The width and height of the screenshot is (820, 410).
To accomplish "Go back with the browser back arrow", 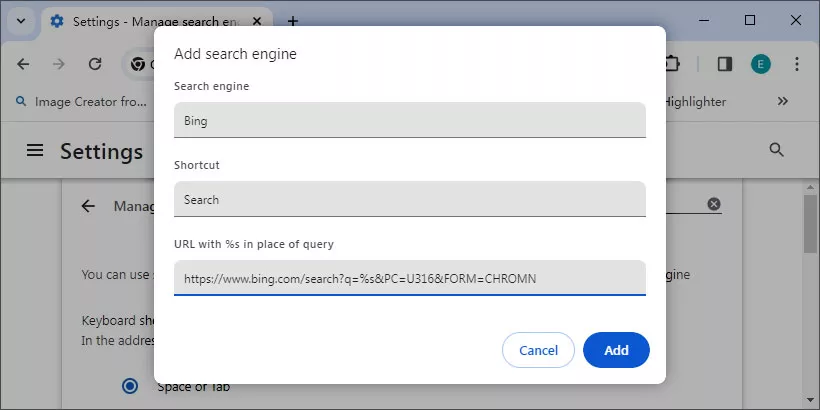I will pos(23,64).
